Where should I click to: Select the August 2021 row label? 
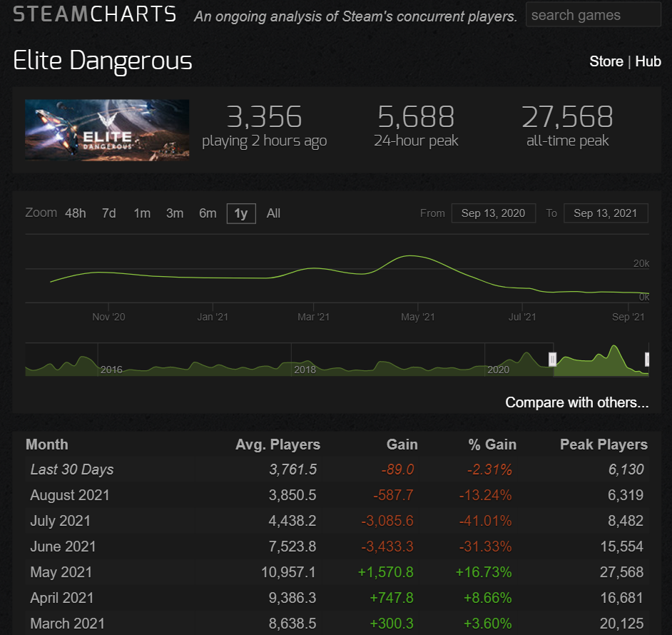tap(70, 495)
